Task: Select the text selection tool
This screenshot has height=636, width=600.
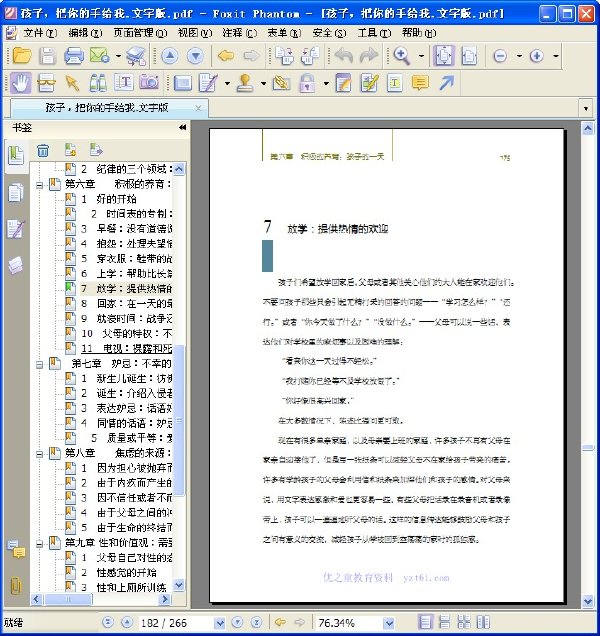Action: point(123,83)
